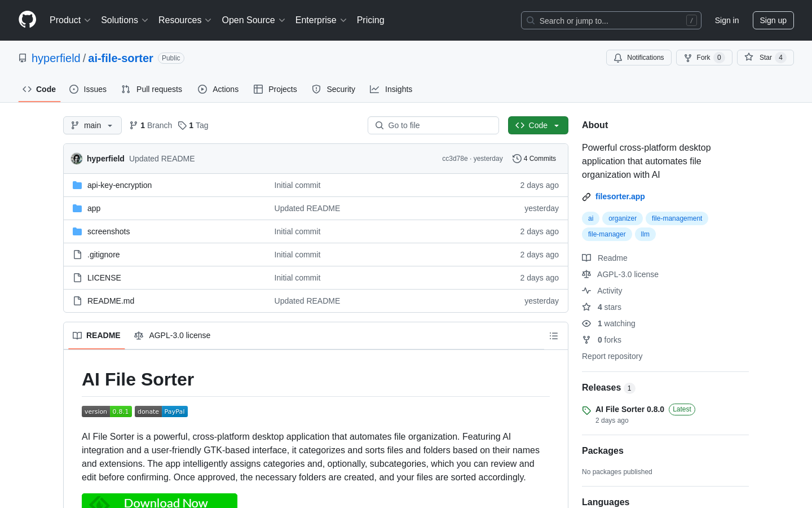Select the file-management topic tag

click(x=677, y=218)
